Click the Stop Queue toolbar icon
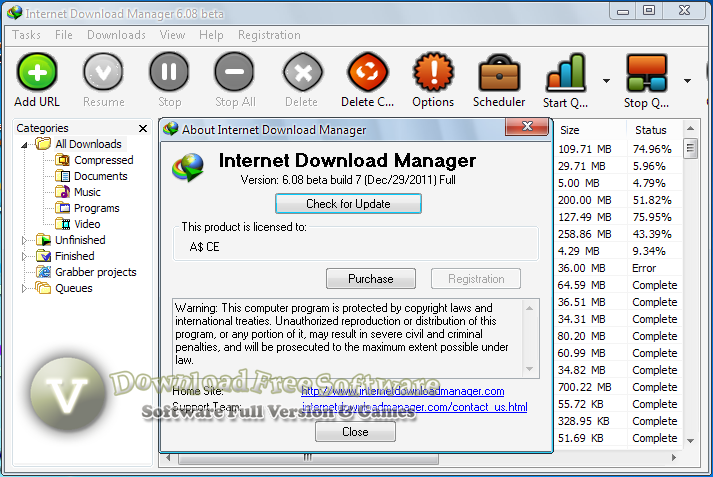The height and width of the screenshot is (477, 713). pos(646,73)
